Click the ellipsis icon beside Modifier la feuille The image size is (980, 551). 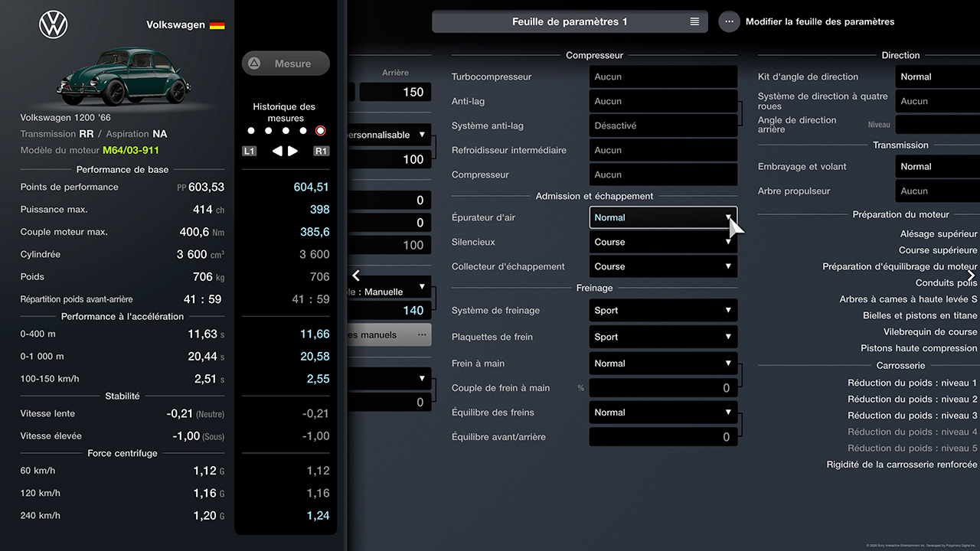coord(729,21)
